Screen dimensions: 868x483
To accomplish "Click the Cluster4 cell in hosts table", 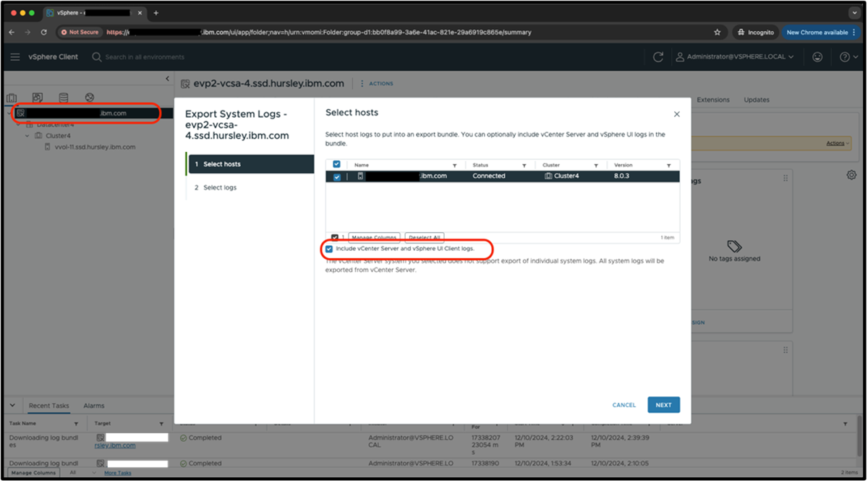I will click(561, 176).
